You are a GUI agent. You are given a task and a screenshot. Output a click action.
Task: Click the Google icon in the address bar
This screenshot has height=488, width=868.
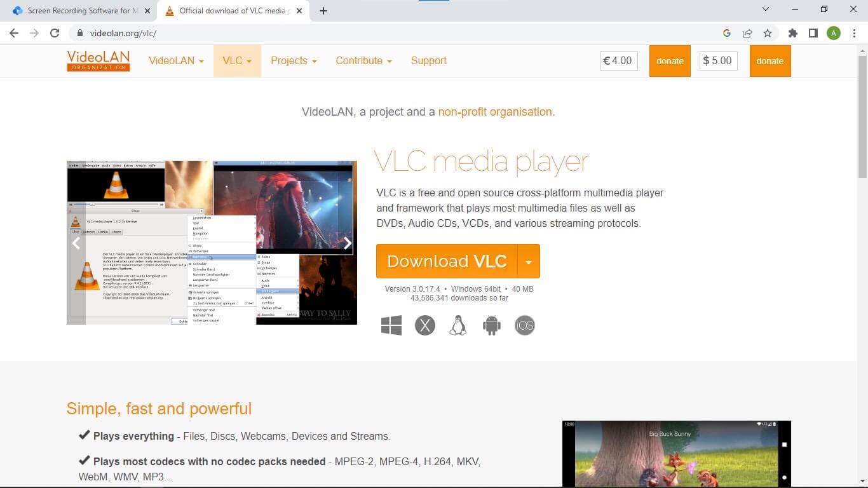tap(727, 33)
